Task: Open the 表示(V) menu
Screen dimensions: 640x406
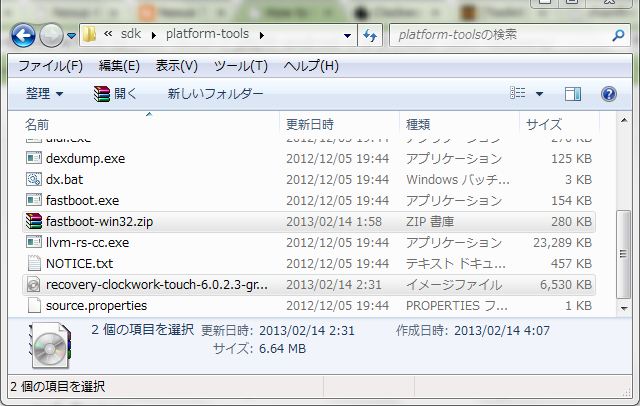Action: [x=176, y=66]
